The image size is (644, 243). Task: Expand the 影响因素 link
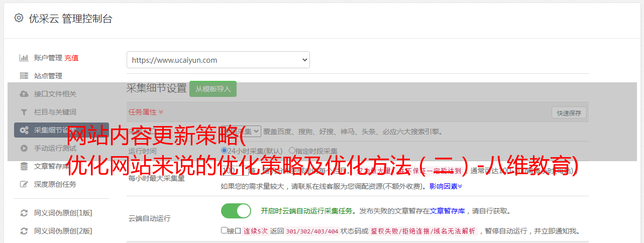tap(446, 186)
